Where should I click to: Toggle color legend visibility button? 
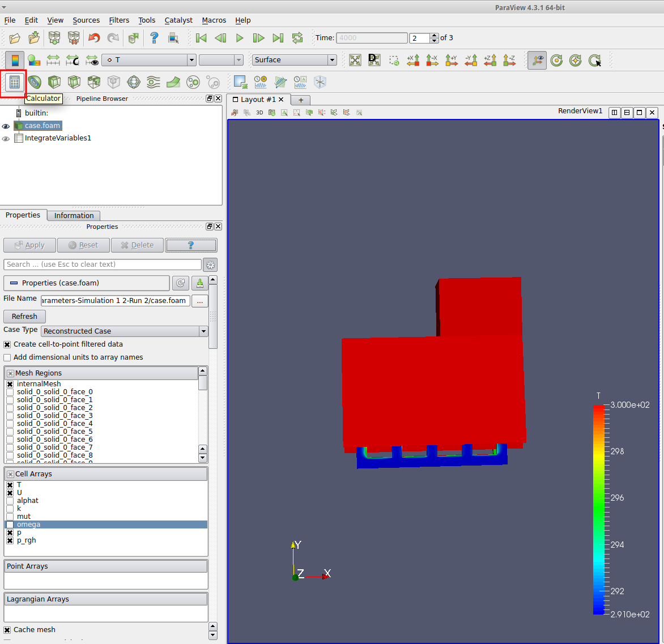tap(15, 60)
